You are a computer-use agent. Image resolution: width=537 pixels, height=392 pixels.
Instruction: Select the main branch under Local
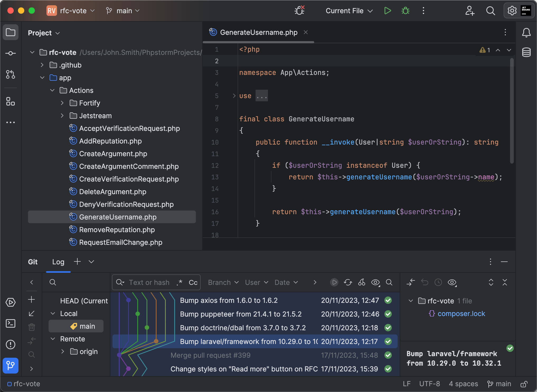[x=87, y=326]
